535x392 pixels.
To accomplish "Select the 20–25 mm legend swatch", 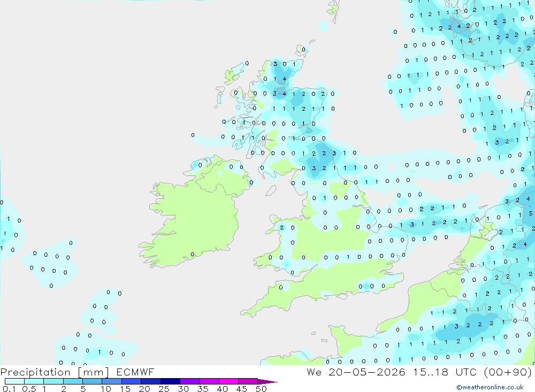I will coord(150,381).
